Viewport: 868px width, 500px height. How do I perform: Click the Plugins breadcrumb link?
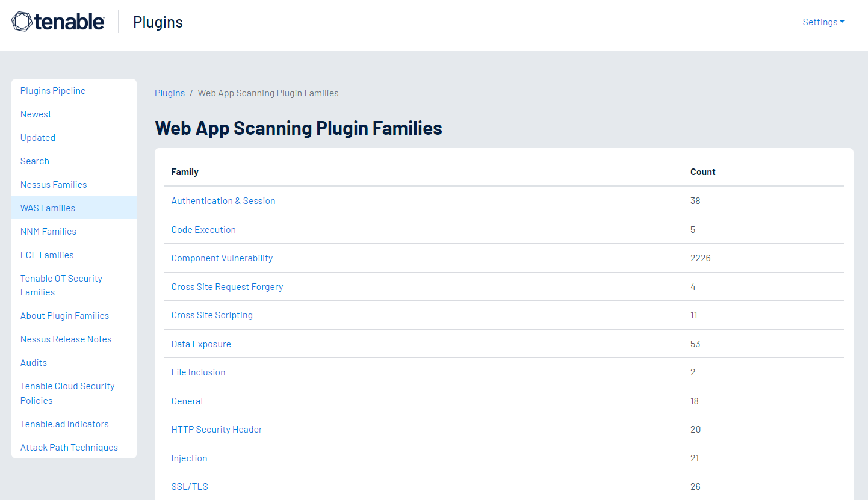(x=169, y=93)
